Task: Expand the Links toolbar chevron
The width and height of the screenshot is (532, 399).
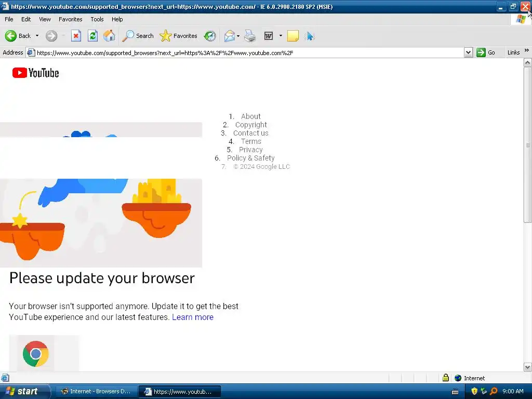Action: coord(527,50)
